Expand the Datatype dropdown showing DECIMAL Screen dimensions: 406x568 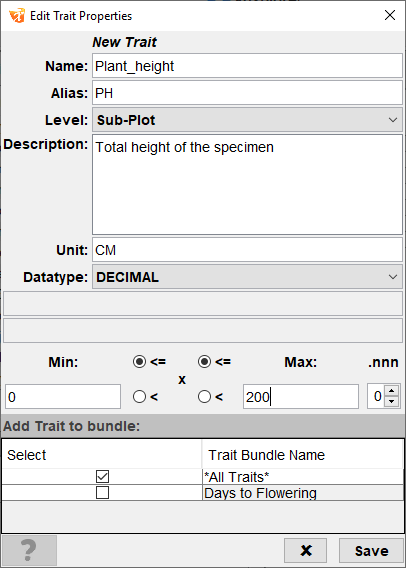coord(247,277)
